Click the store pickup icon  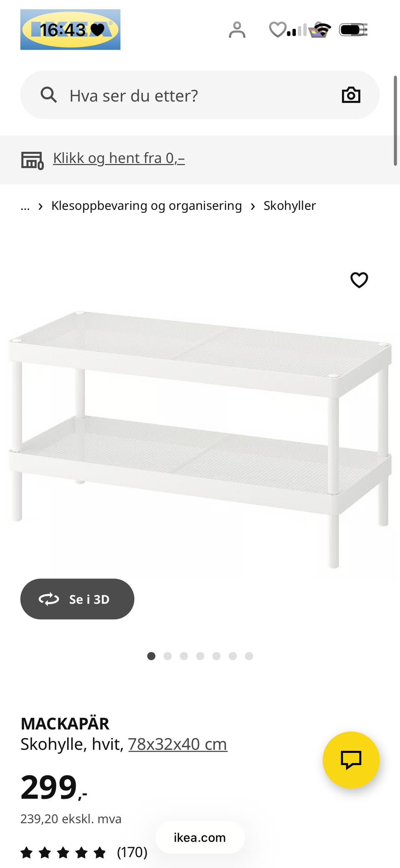(32, 160)
